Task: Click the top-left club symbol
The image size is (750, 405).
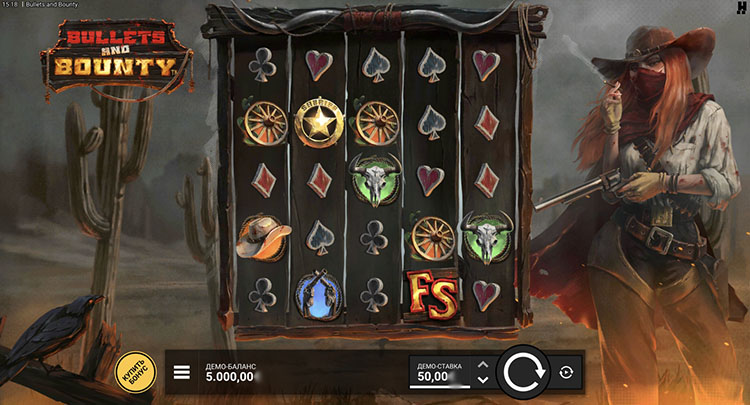Action: point(263,65)
